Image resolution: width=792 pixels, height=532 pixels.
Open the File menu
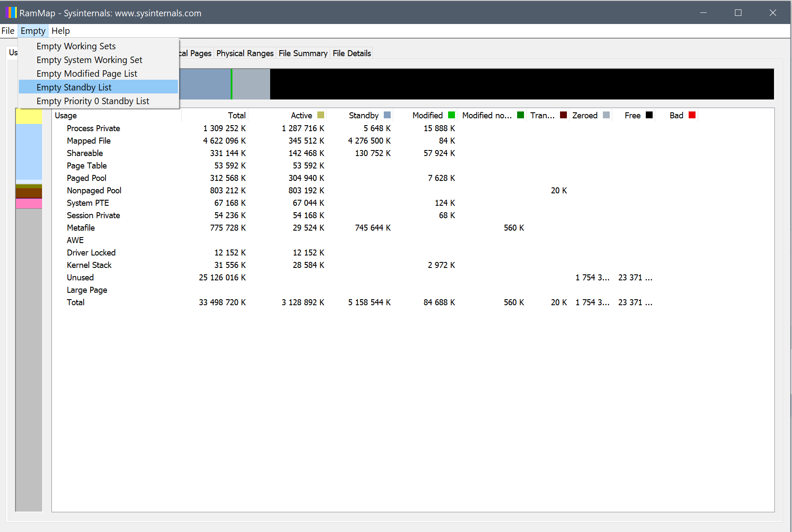pos(8,31)
